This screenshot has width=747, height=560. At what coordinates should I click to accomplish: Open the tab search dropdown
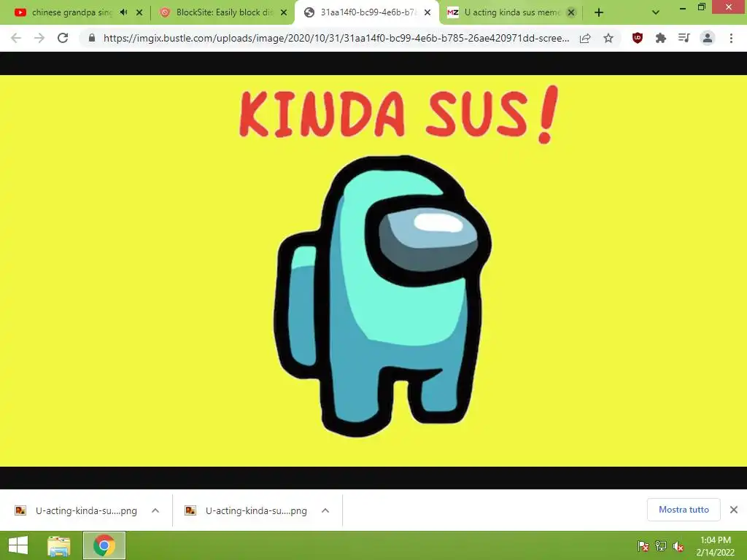pos(656,12)
